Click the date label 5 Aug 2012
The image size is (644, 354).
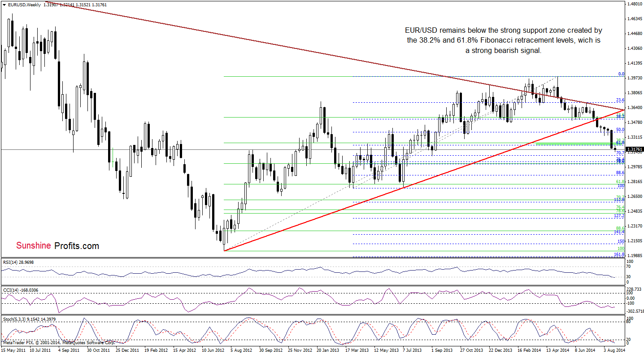(242, 349)
